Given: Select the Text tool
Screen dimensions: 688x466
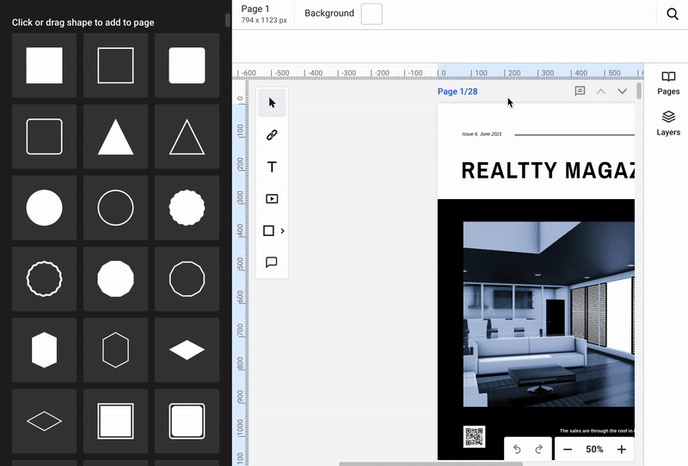Looking at the screenshot, I should (x=272, y=167).
